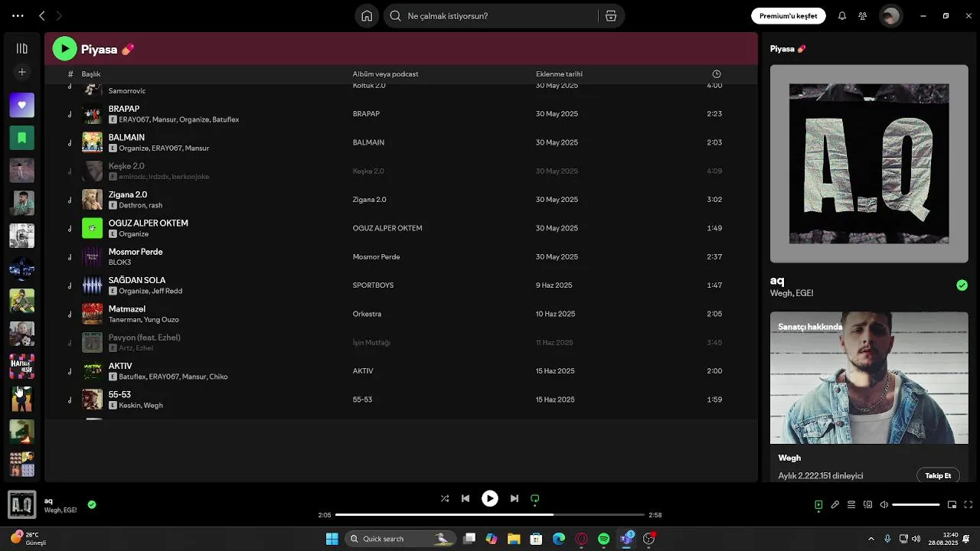Open Orkestra album link
The width and height of the screenshot is (980, 551).
tap(367, 314)
